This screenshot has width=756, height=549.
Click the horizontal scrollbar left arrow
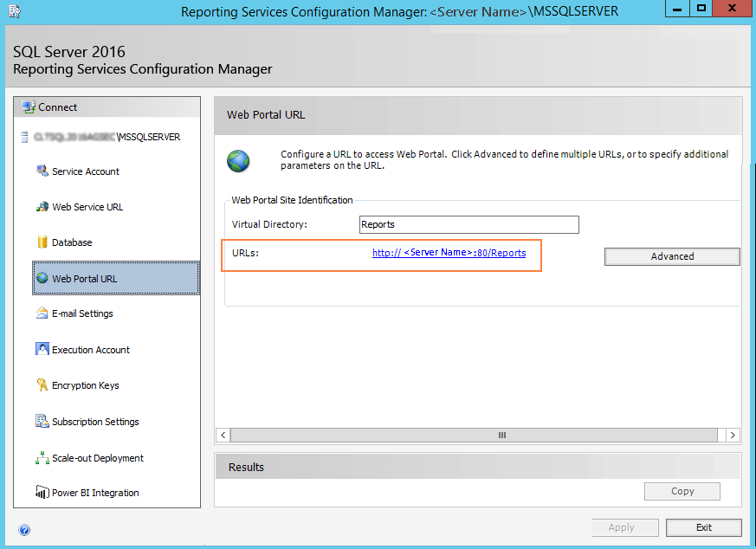tap(223, 435)
